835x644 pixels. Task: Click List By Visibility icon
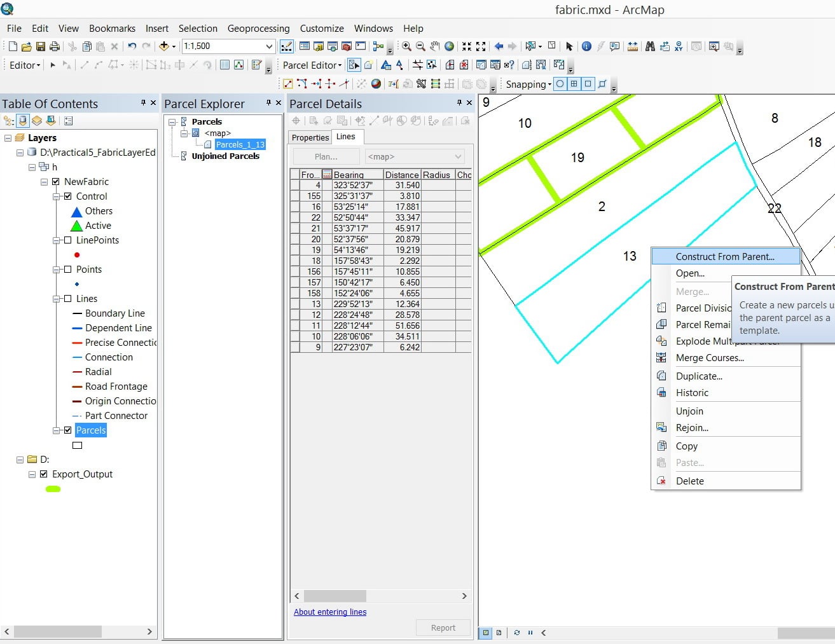[x=37, y=121]
